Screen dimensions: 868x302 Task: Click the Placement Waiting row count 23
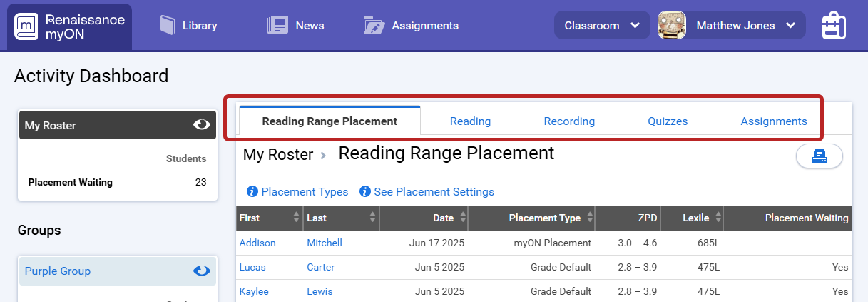(x=200, y=182)
